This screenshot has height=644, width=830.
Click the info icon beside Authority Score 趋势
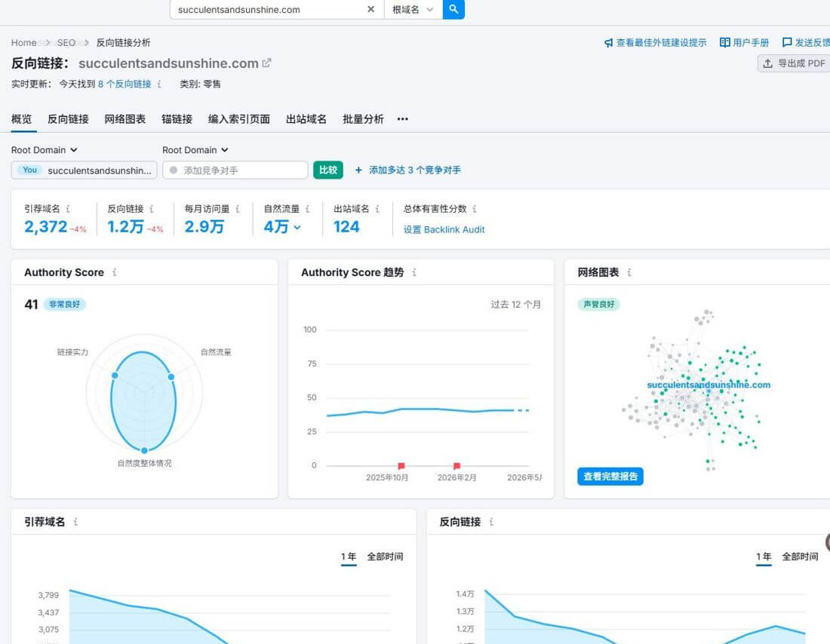pyautogui.click(x=414, y=272)
